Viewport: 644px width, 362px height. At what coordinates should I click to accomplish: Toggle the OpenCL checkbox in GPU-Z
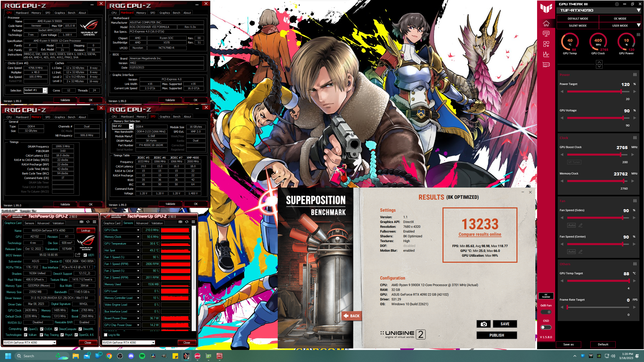click(x=25, y=329)
